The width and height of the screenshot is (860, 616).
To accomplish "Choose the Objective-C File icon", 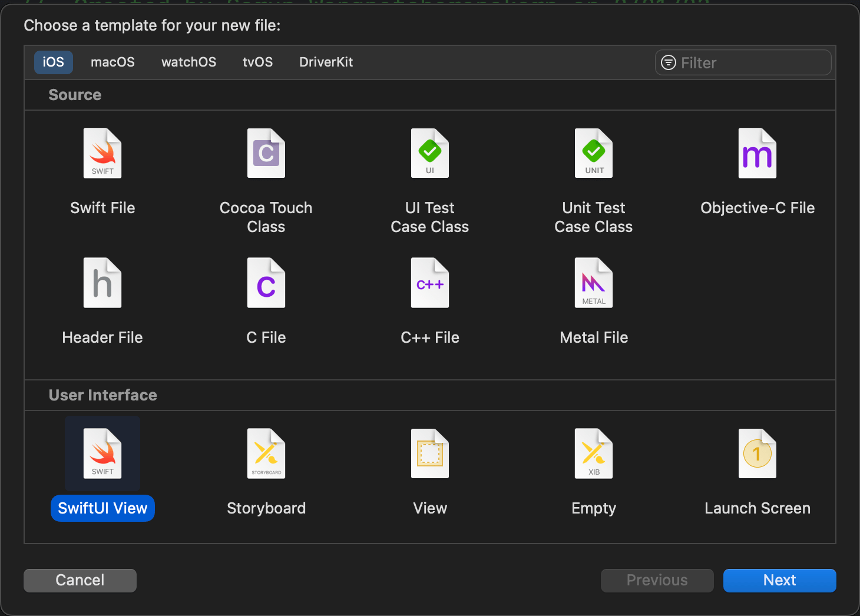I will (x=758, y=153).
